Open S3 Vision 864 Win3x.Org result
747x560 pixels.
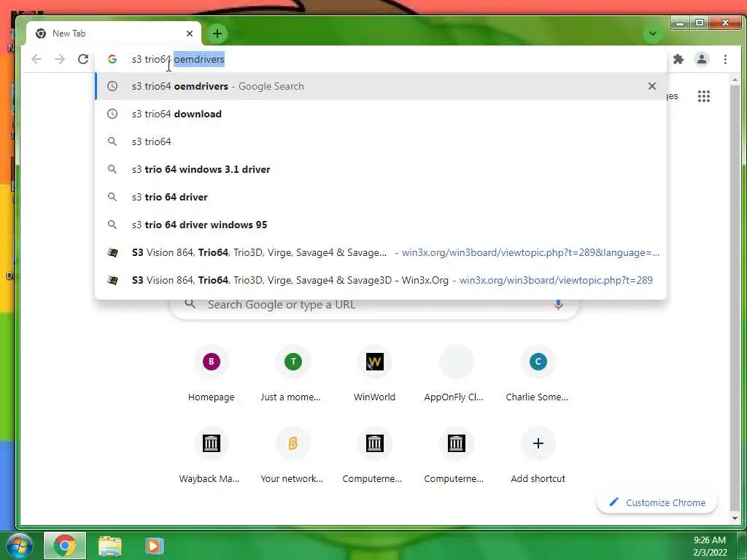click(381, 280)
